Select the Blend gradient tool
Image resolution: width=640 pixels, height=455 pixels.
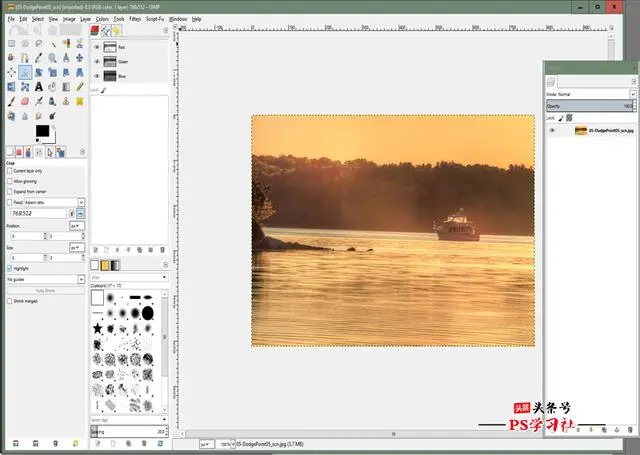coord(66,87)
